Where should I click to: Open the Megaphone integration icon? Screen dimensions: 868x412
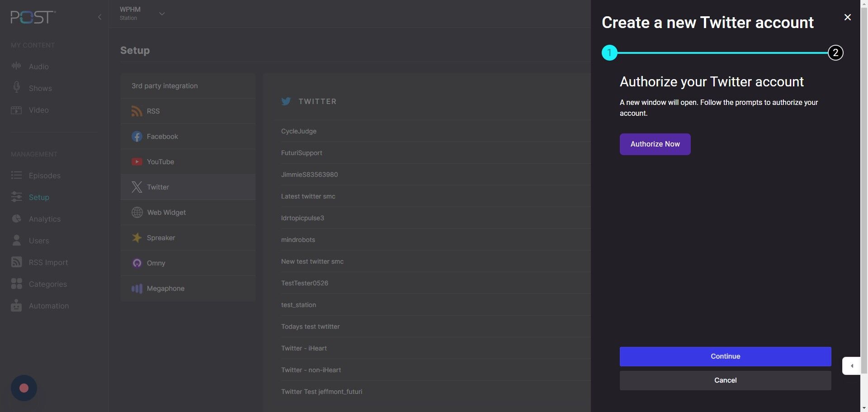tap(137, 289)
